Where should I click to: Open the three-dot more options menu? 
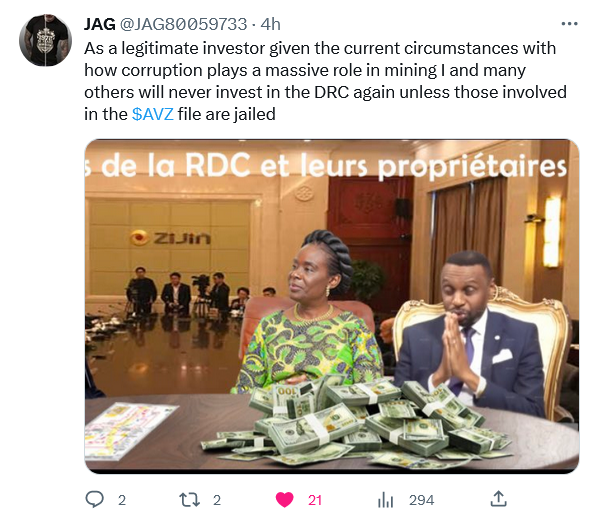click(x=569, y=24)
